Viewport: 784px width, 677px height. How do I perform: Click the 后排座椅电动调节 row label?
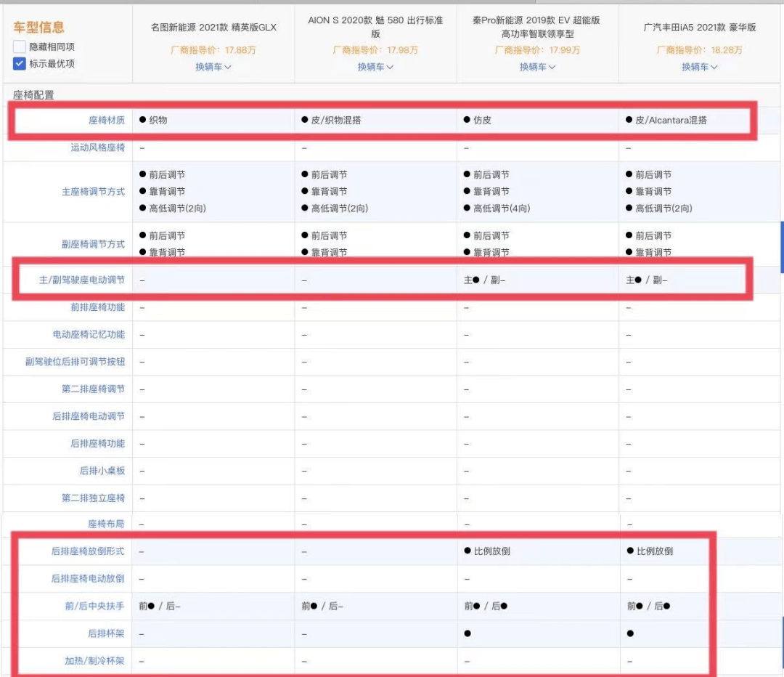click(89, 416)
